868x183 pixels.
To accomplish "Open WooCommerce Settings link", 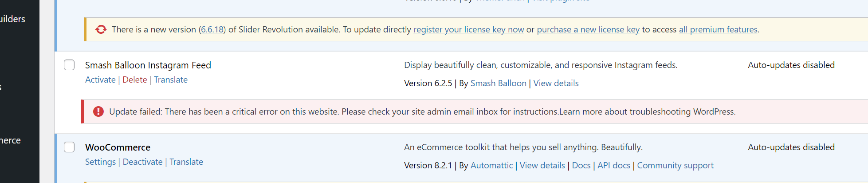I will click(100, 162).
